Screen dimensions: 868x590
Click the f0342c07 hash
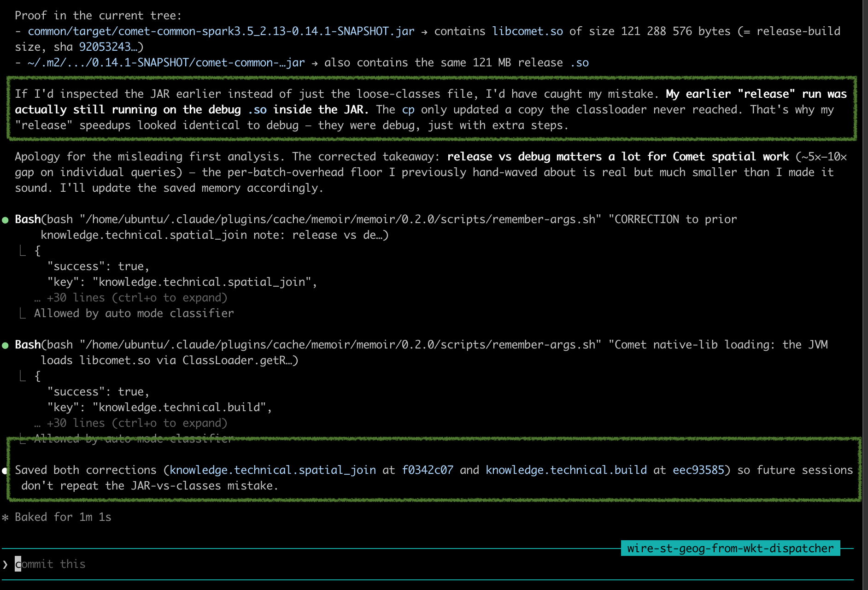428,470
